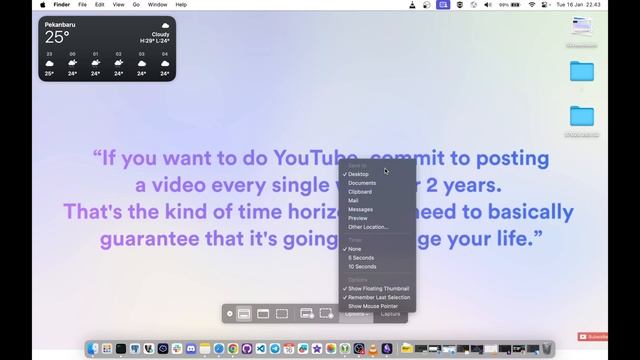
Task: Open Finder from the Dock
Action: tap(93, 349)
